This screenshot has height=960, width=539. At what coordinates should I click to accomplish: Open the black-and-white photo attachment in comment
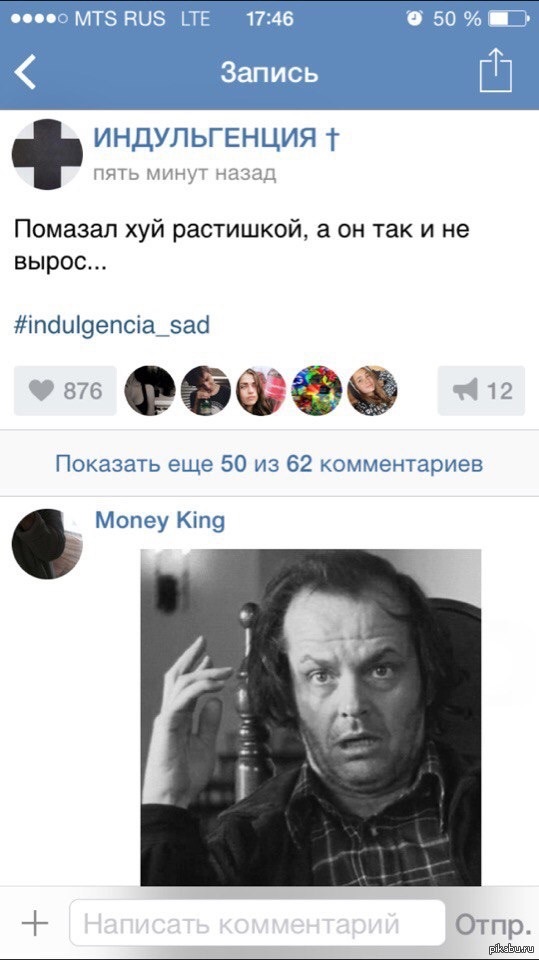pyautogui.click(x=311, y=717)
